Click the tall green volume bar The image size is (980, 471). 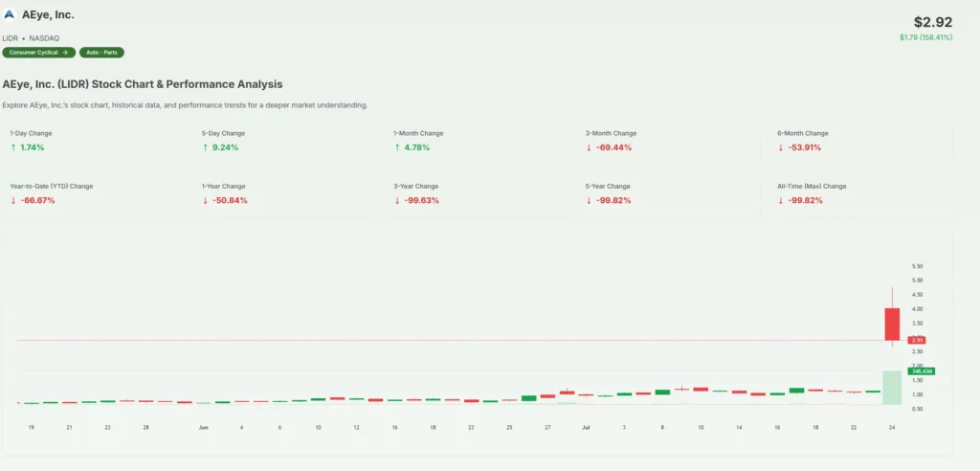pos(892,387)
